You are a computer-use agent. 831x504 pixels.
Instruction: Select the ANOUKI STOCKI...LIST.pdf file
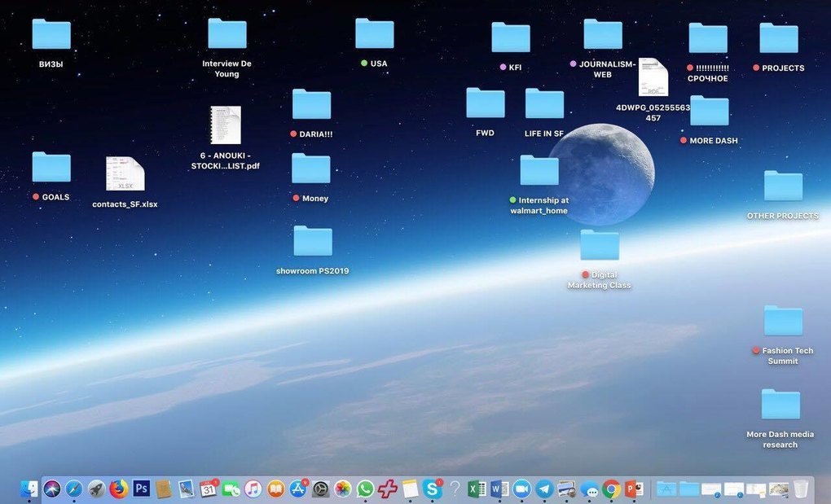tap(226, 125)
